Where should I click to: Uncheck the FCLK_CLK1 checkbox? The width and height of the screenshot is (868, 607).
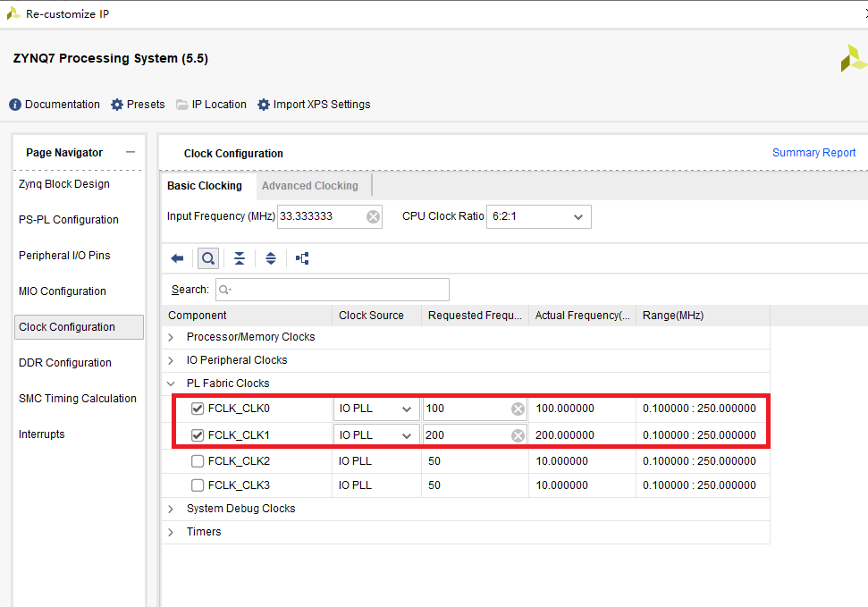click(197, 435)
